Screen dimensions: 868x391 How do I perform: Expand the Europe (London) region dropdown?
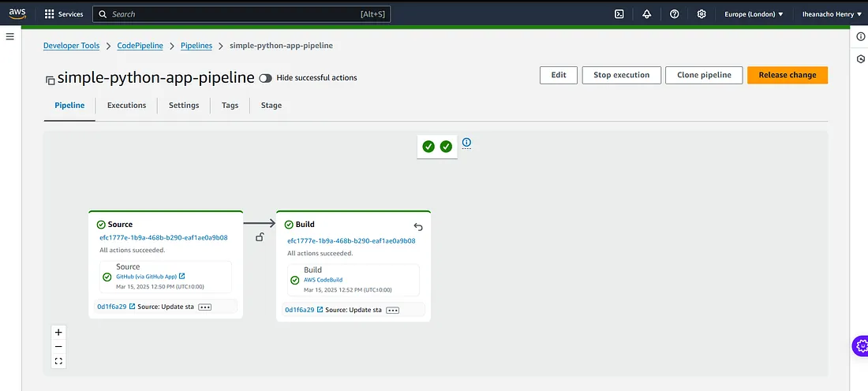click(754, 14)
